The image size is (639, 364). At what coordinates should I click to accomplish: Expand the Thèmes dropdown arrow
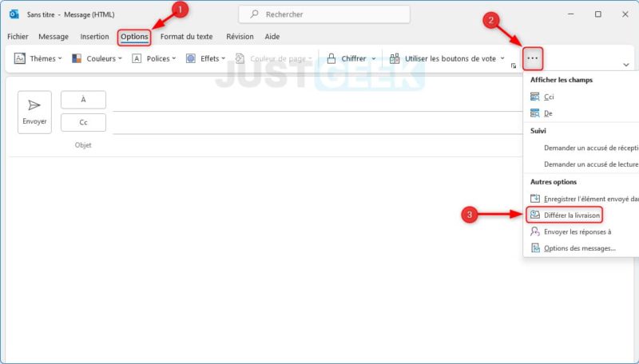pyautogui.click(x=60, y=58)
